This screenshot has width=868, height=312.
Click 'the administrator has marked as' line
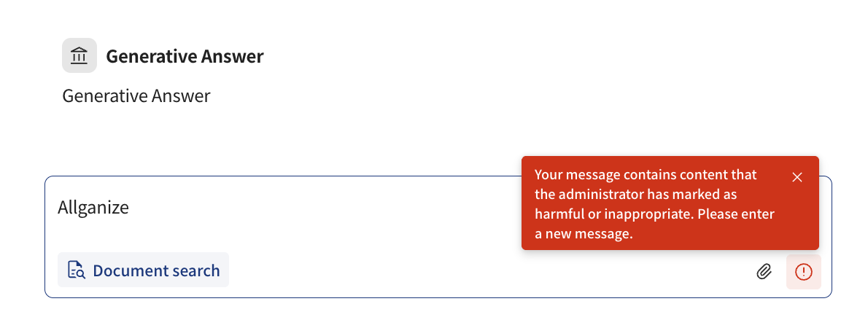[635, 195]
